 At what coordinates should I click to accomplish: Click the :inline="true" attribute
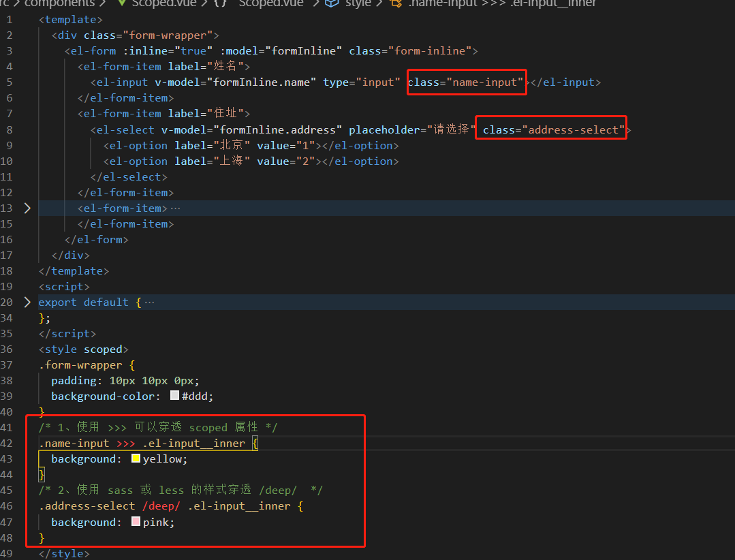(x=168, y=51)
